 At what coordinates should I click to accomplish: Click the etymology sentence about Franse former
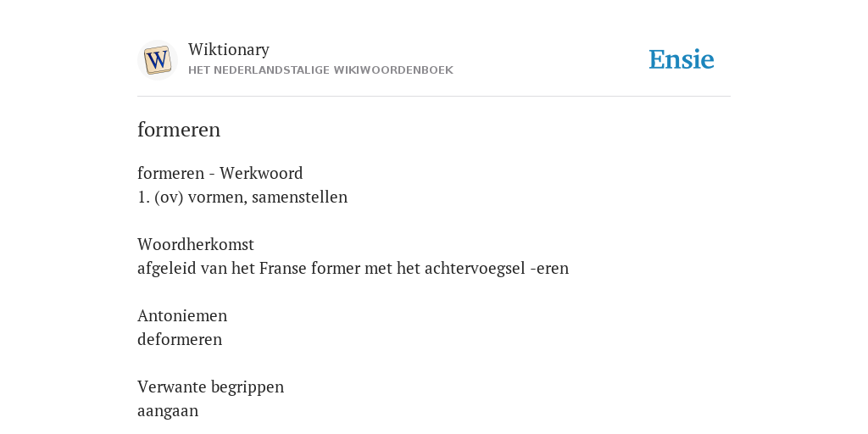click(353, 269)
